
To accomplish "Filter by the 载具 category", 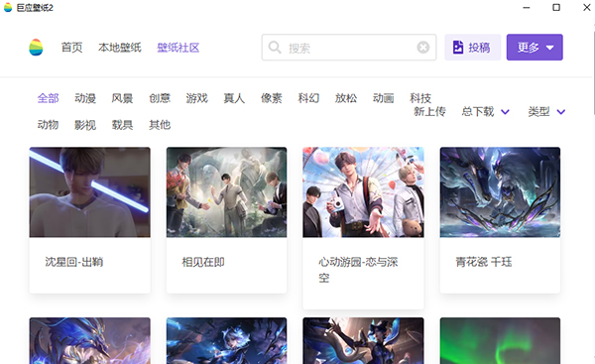I will (x=122, y=125).
